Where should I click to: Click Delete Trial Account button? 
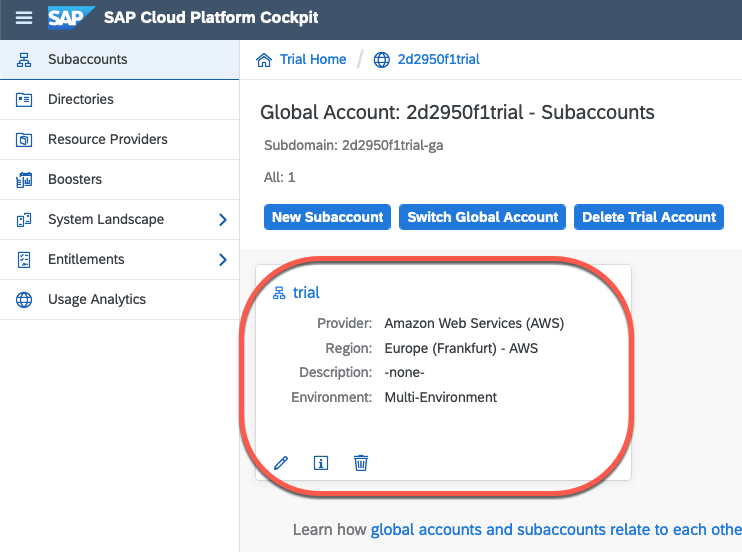[649, 217]
